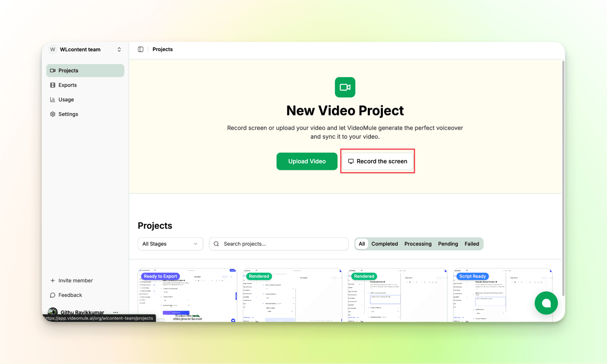Click the Exports film-strip icon

53,85
